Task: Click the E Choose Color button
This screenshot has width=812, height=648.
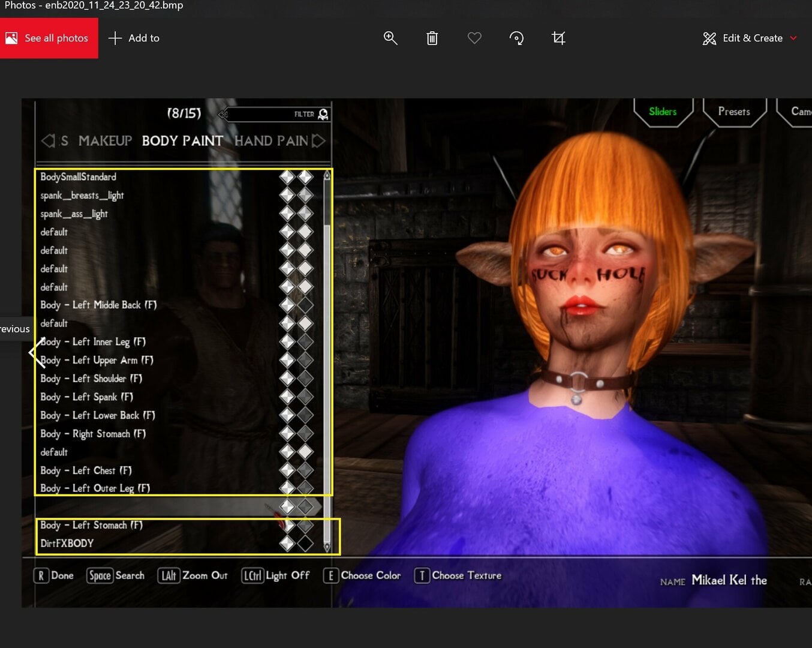Action: tap(362, 575)
